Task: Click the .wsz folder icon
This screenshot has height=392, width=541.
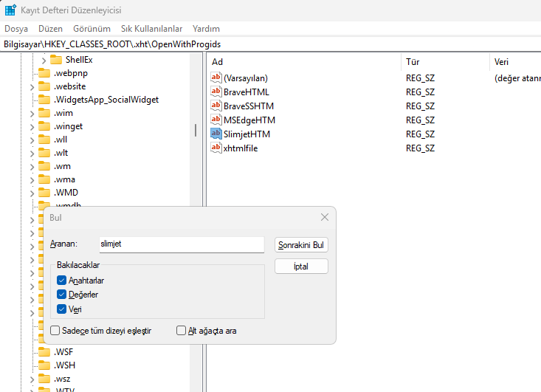Action: [x=44, y=379]
